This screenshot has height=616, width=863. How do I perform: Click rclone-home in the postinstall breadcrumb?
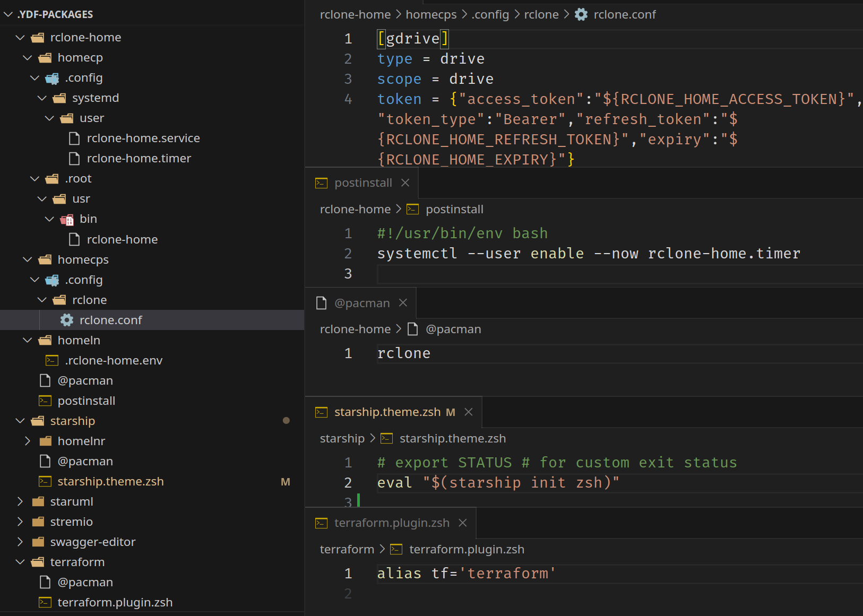click(x=355, y=209)
